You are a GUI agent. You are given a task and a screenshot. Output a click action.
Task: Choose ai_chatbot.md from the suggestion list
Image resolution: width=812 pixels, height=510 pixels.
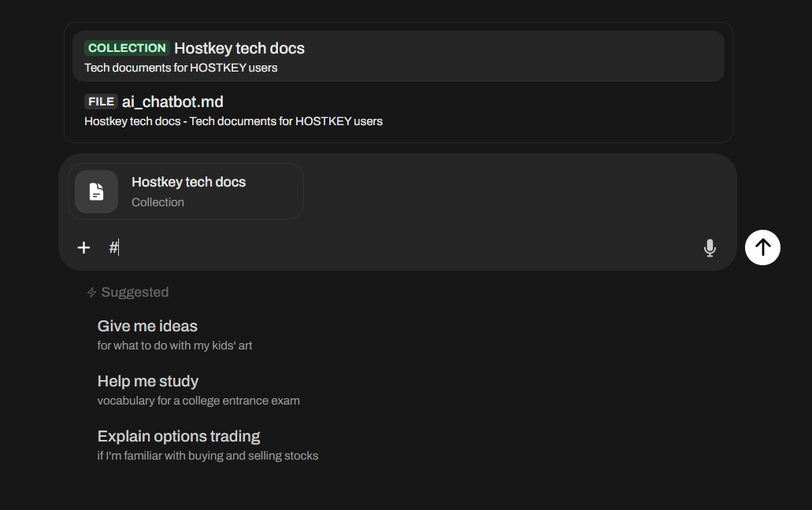(172, 102)
